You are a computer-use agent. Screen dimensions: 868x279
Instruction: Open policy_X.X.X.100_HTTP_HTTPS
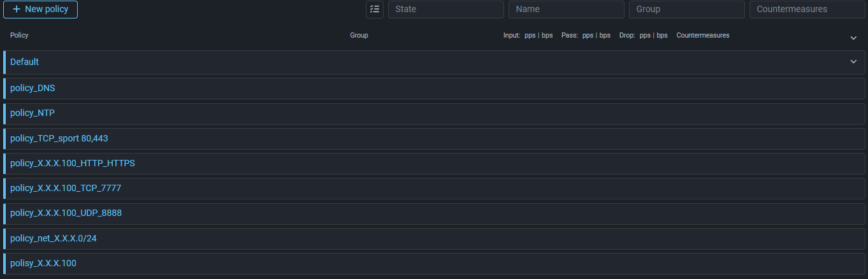[x=73, y=163]
